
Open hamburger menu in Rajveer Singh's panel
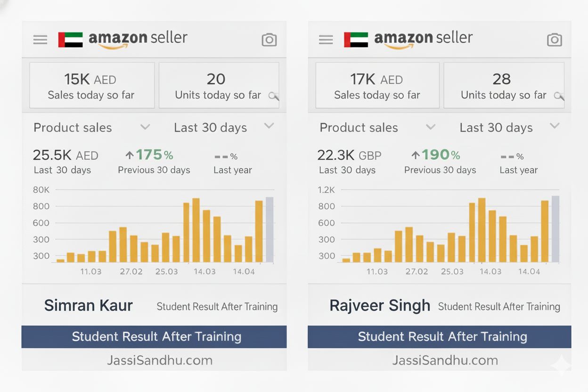(326, 40)
